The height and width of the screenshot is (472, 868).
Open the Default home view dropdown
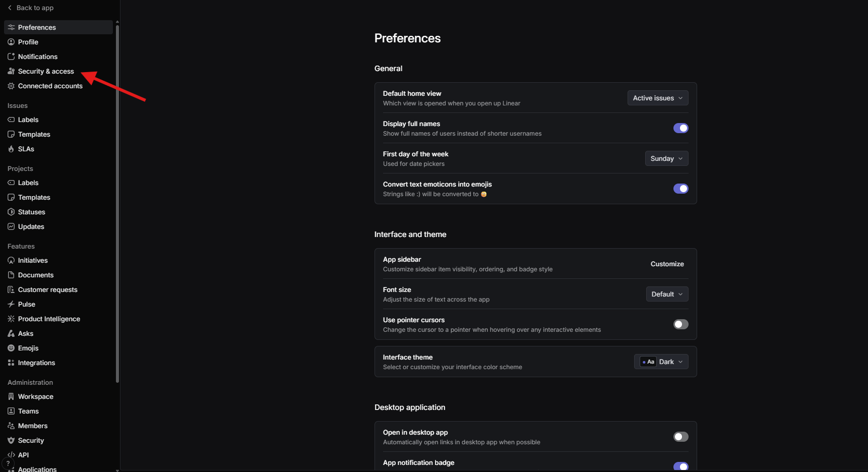(657, 98)
